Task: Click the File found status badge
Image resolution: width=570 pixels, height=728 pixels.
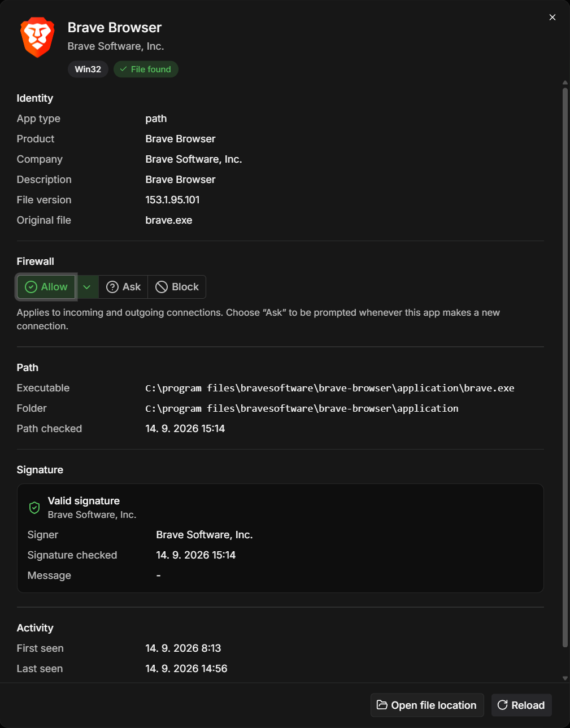Action: (x=146, y=69)
